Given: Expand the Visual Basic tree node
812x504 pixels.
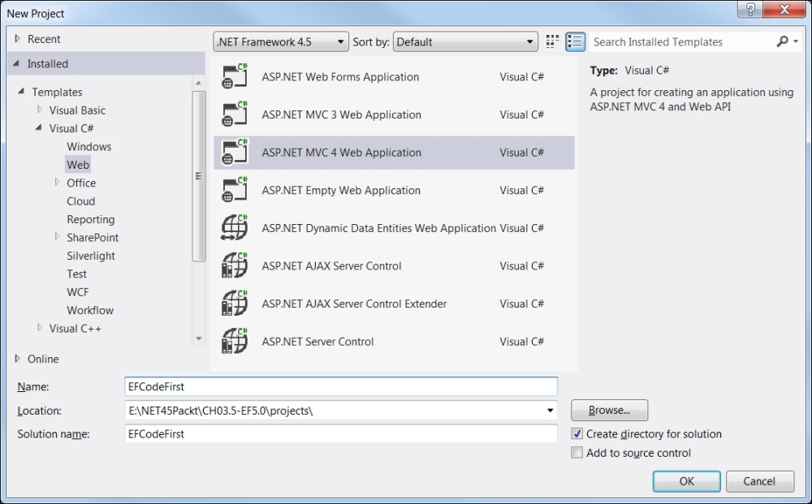Looking at the screenshot, I should pyautogui.click(x=40, y=110).
